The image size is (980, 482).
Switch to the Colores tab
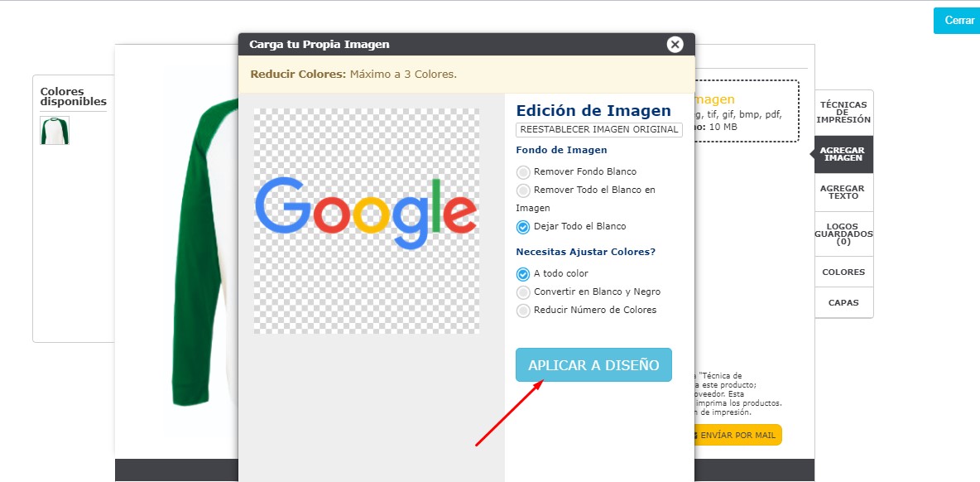(x=843, y=272)
